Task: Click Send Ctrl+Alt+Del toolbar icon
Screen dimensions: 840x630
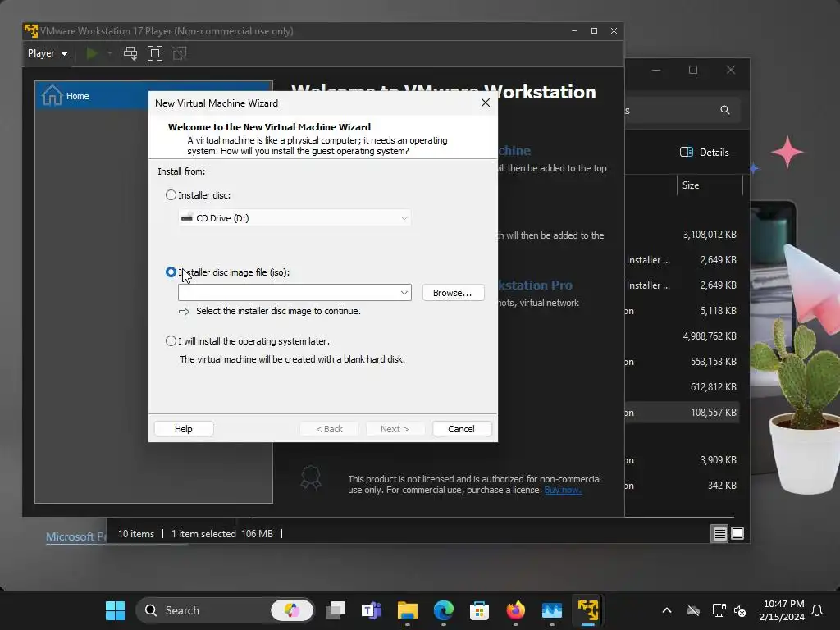Action: point(130,53)
